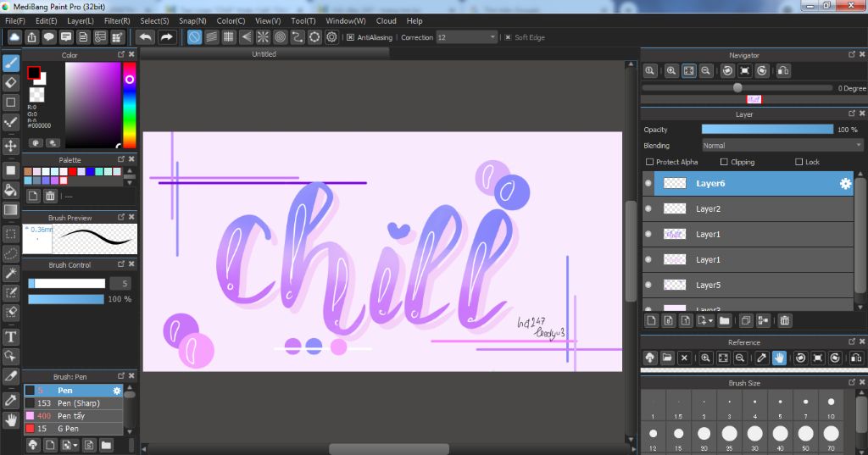Adjust the Navigator rotation slider
868x455 pixels.
[x=737, y=88]
